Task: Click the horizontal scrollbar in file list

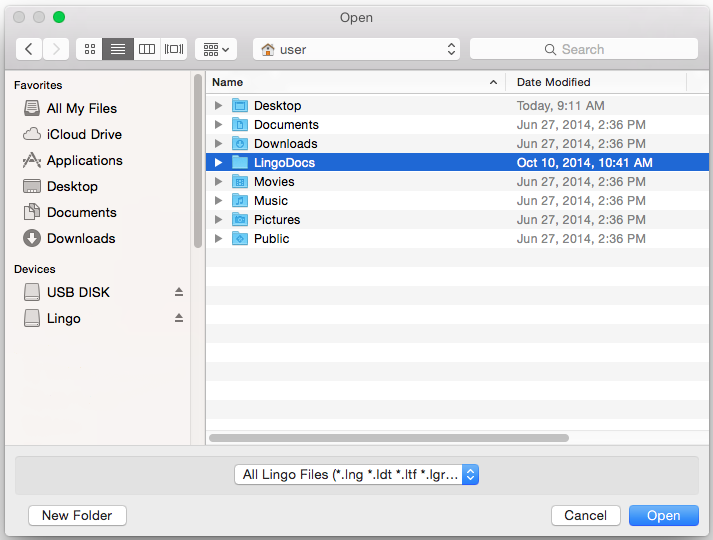Action: [x=388, y=438]
